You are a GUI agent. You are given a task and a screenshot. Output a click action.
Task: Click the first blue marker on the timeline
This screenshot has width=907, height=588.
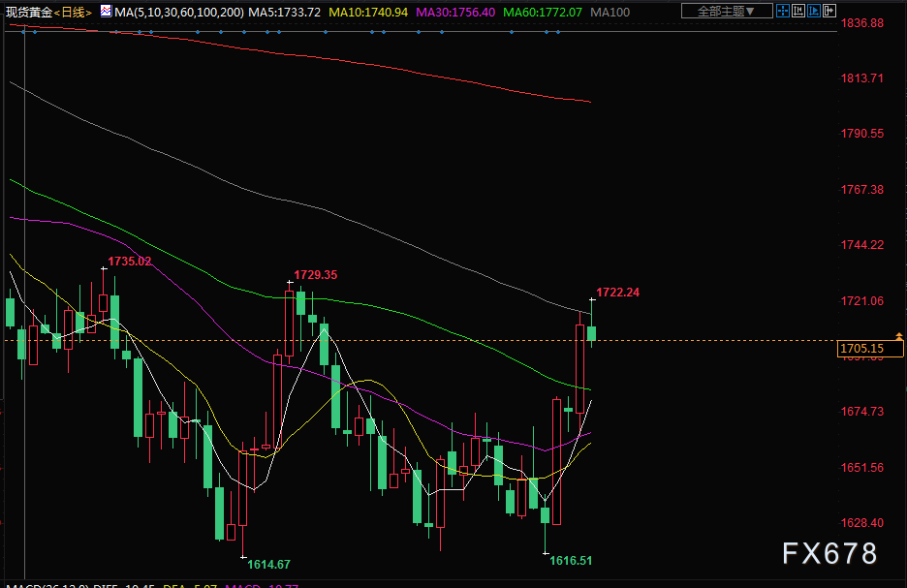[23, 32]
